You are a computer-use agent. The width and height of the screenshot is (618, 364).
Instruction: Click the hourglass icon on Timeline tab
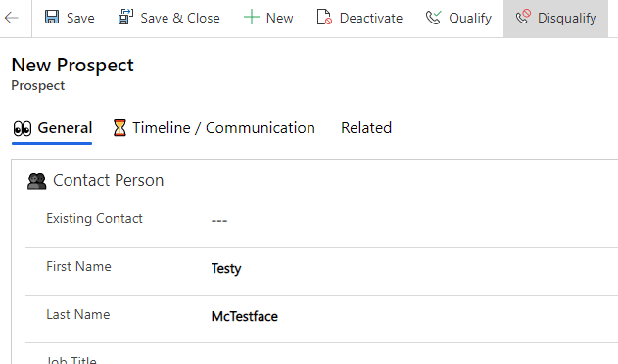[x=119, y=128]
